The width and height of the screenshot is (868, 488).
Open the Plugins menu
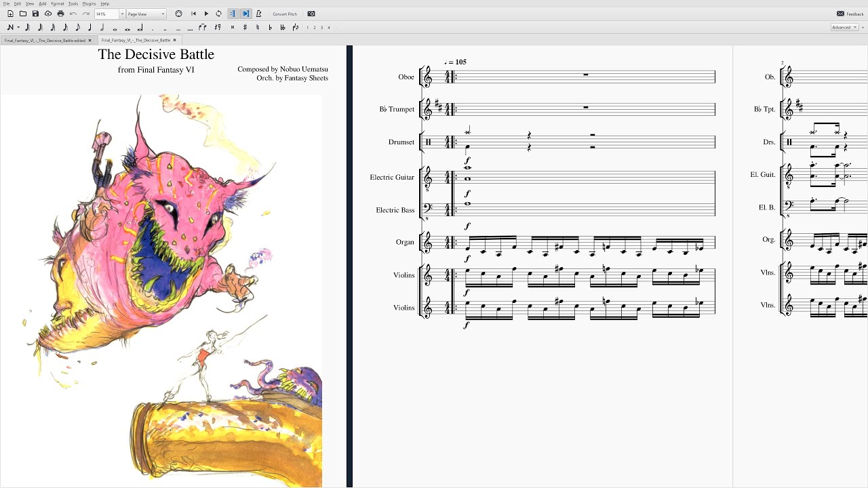[x=90, y=3]
